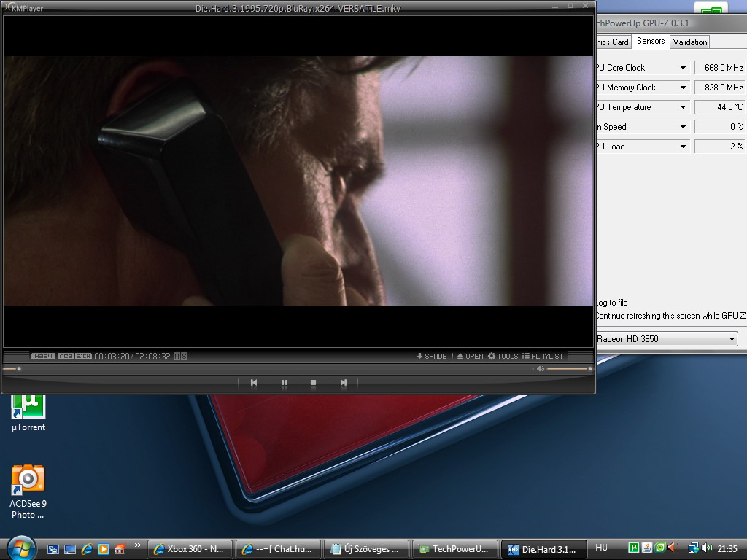Click the Die.Hard.3 filename title bar
Screen dimensions: 747x560
(x=298, y=8)
